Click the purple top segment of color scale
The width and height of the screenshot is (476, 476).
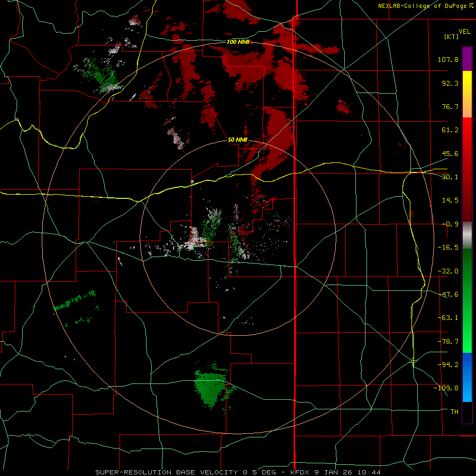pos(467,59)
